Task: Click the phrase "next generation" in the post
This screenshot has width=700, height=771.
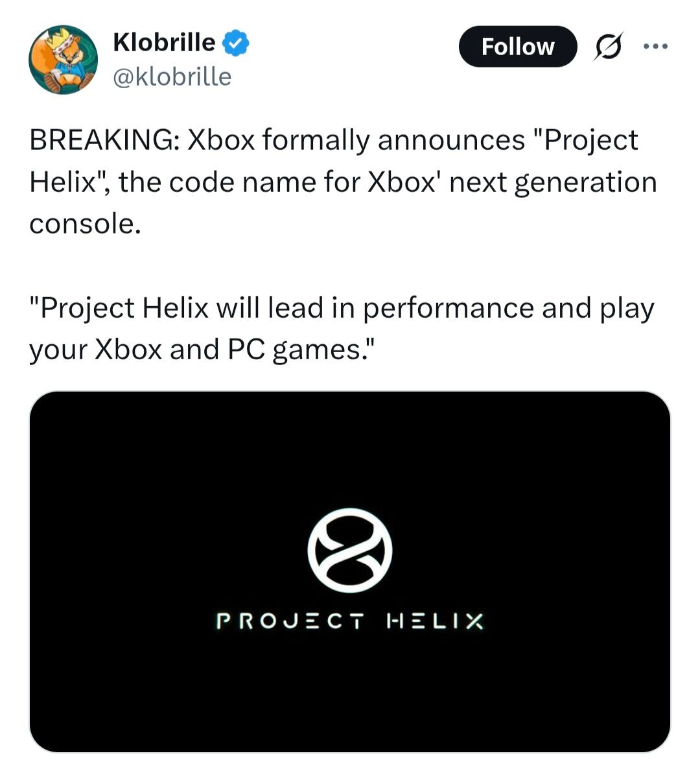Action: pyautogui.click(x=553, y=182)
